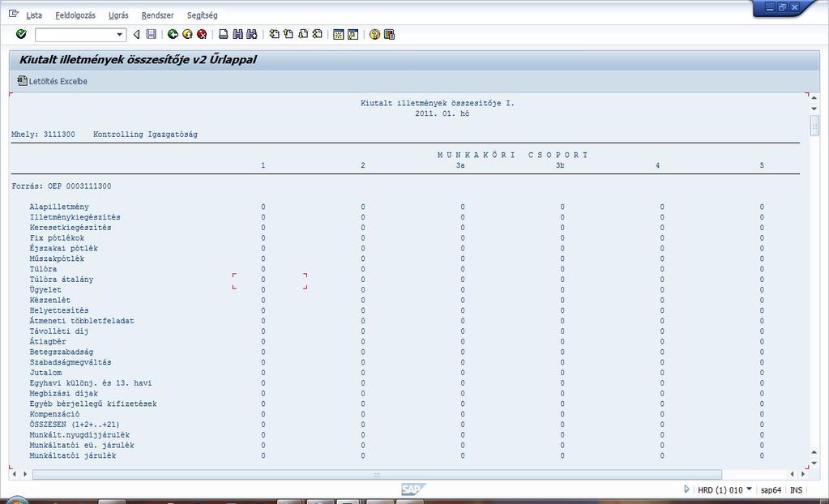Click the horizontal scrollbar thumb
Screen dimensions: 829x504
(377, 474)
